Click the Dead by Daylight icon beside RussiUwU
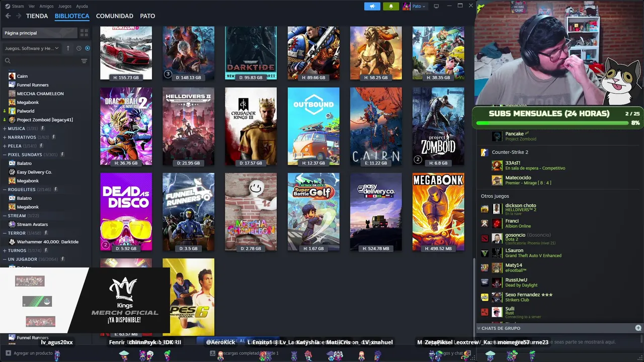The image size is (644, 362). click(x=485, y=283)
